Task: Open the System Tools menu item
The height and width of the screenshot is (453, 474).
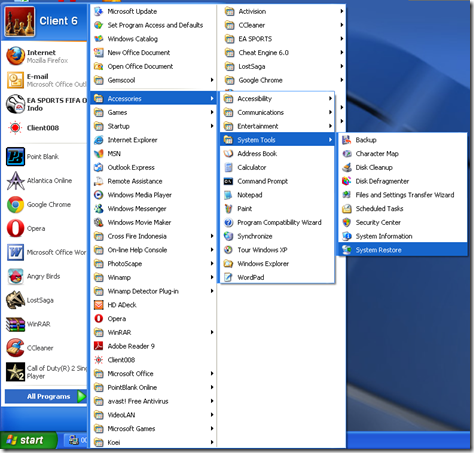Action: 277,140
